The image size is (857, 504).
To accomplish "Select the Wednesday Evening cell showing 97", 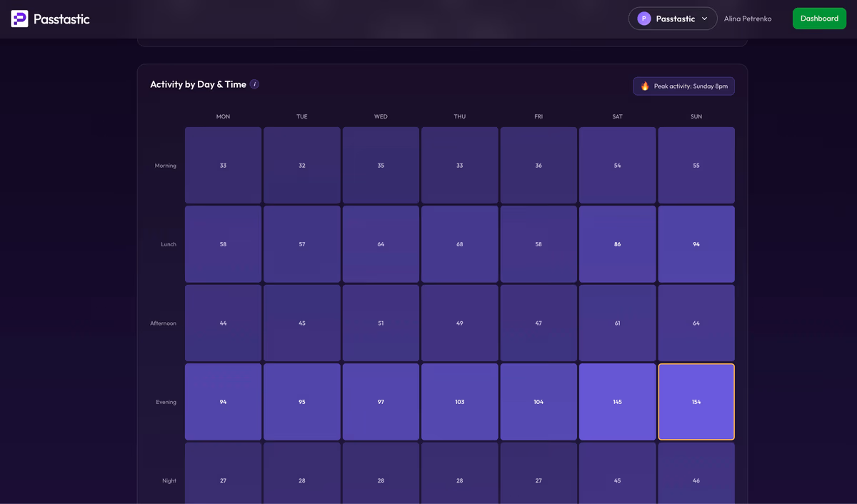I will pyautogui.click(x=381, y=402).
